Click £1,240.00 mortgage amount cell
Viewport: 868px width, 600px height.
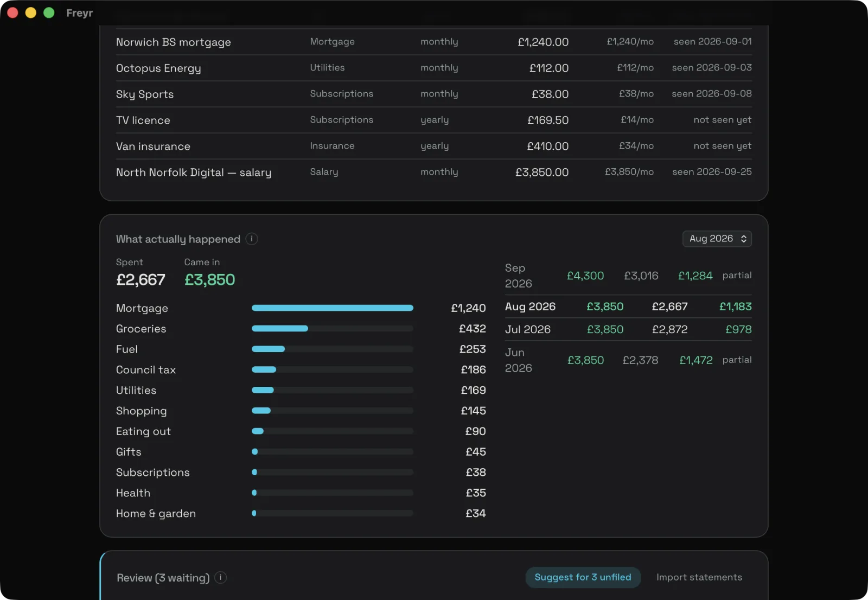point(543,42)
